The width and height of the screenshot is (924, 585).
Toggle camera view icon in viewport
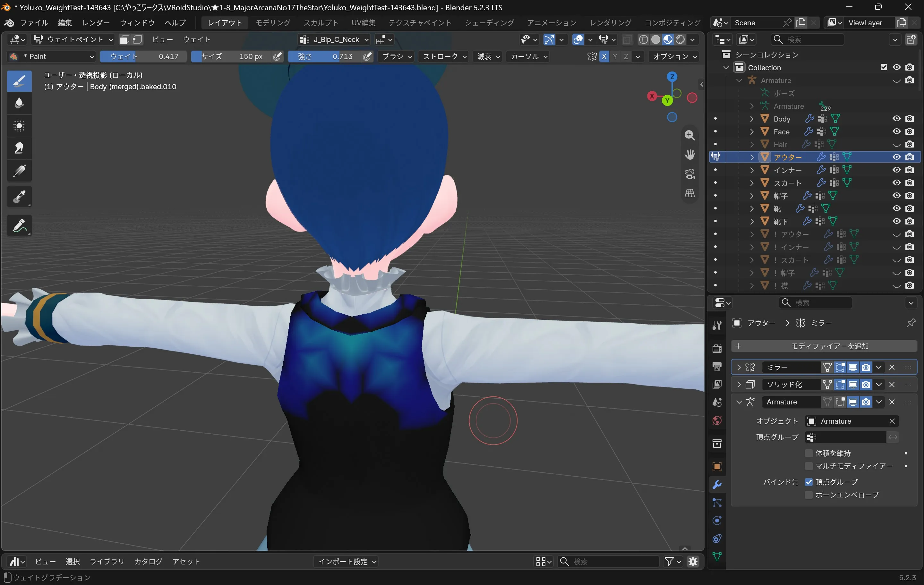pyautogui.click(x=689, y=174)
